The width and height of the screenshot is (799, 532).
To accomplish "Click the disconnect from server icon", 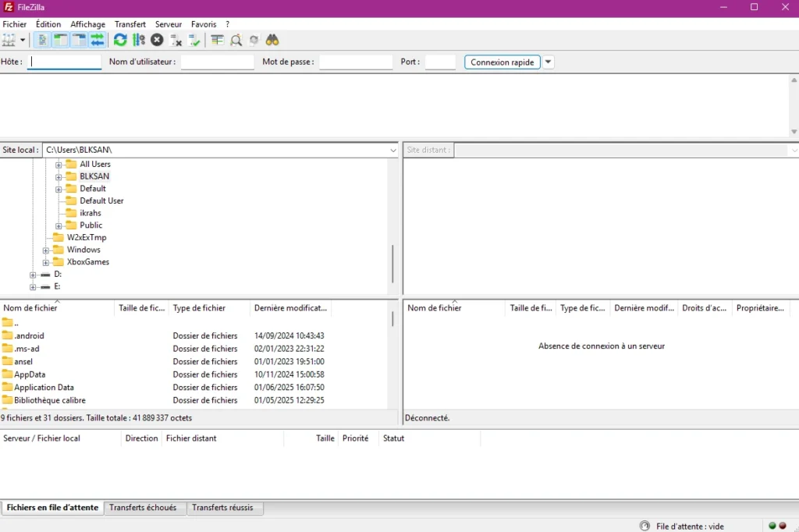I will point(176,41).
